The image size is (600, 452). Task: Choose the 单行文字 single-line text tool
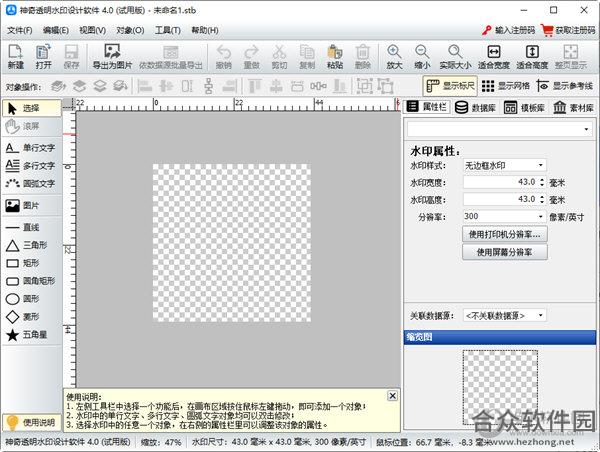click(32, 148)
